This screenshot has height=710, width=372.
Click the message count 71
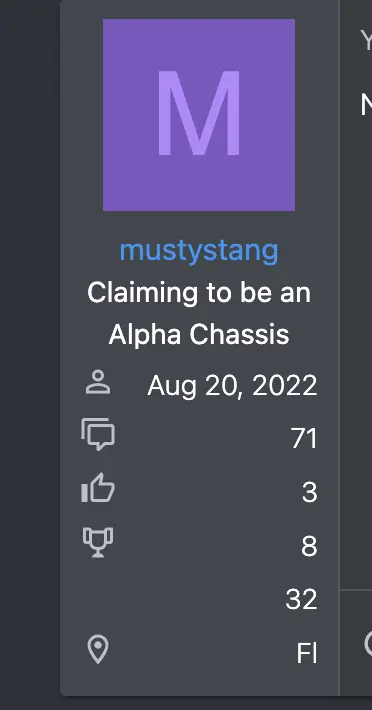click(x=304, y=439)
